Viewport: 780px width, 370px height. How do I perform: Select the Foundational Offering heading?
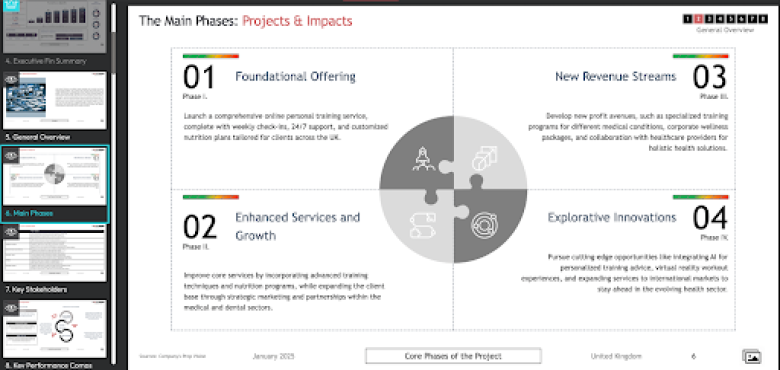click(x=295, y=77)
